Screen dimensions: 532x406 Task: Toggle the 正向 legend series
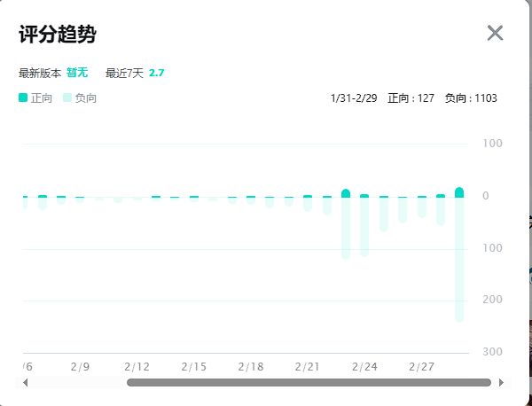pyautogui.click(x=35, y=98)
